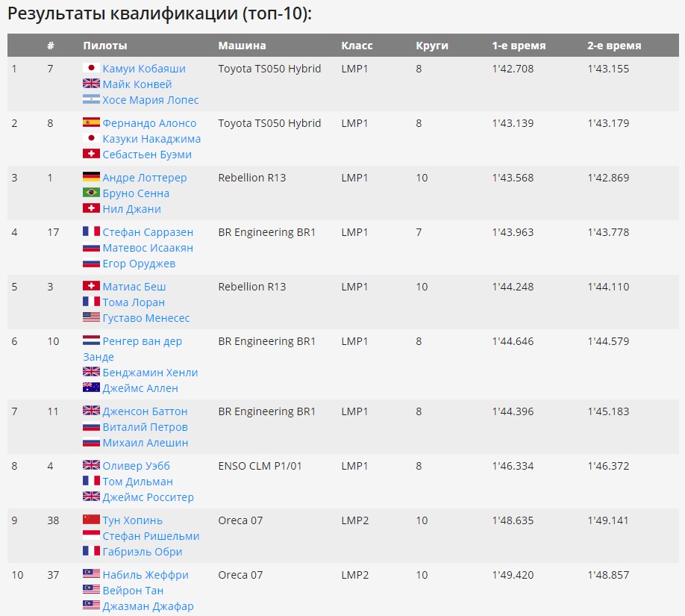Click the Monaco flag beside Стефан Ришельми
The image size is (685, 616).
[91, 536]
